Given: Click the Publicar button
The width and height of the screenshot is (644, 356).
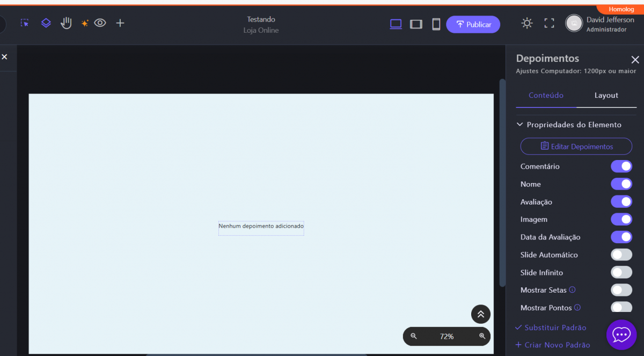Looking at the screenshot, I should coord(473,25).
